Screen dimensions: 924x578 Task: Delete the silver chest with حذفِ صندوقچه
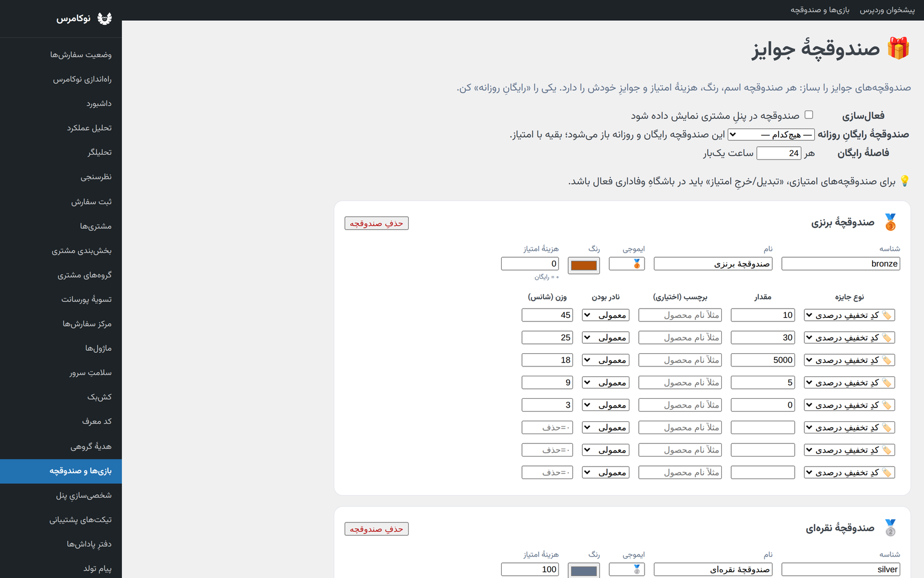click(x=377, y=529)
